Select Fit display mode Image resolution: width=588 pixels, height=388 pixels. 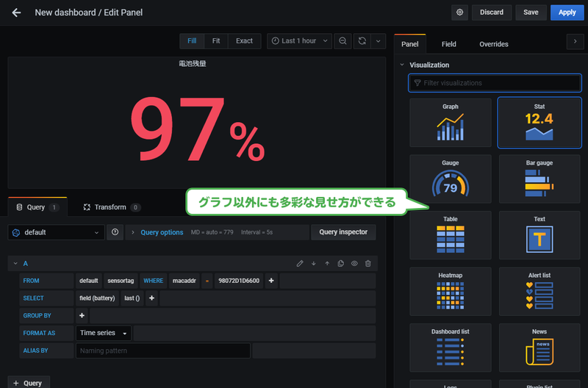pos(216,41)
